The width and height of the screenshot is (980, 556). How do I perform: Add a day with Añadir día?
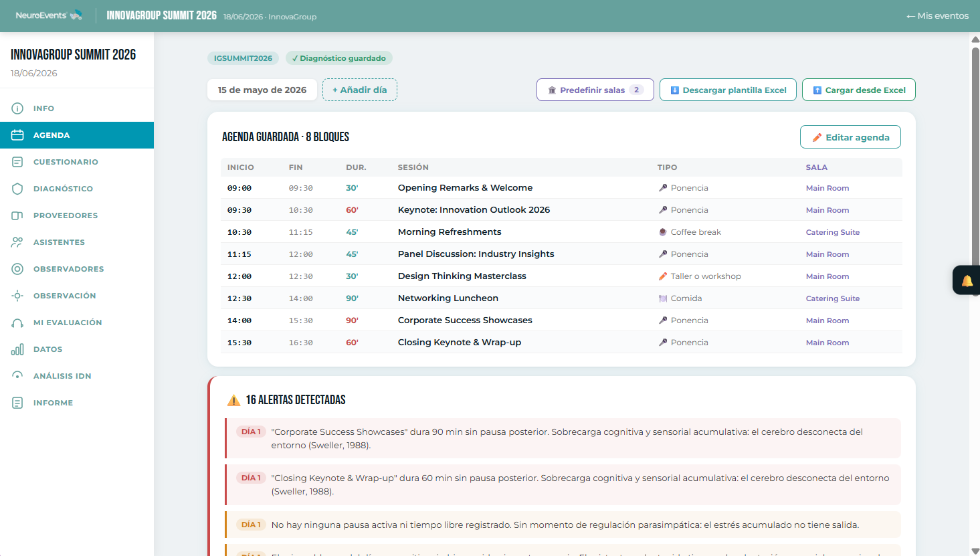coord(360,90)
